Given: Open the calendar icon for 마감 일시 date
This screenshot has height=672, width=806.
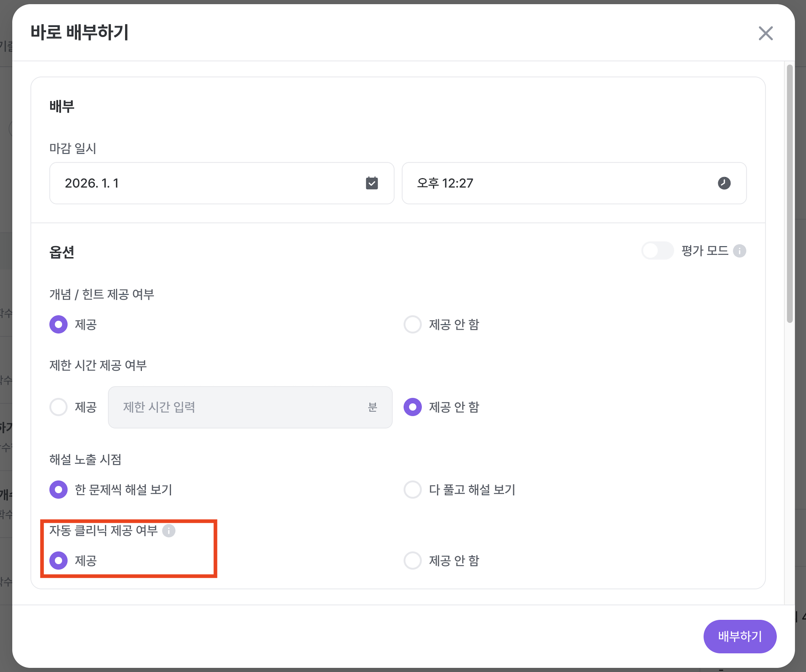Looking at the screenshot, I should [371, 183].
